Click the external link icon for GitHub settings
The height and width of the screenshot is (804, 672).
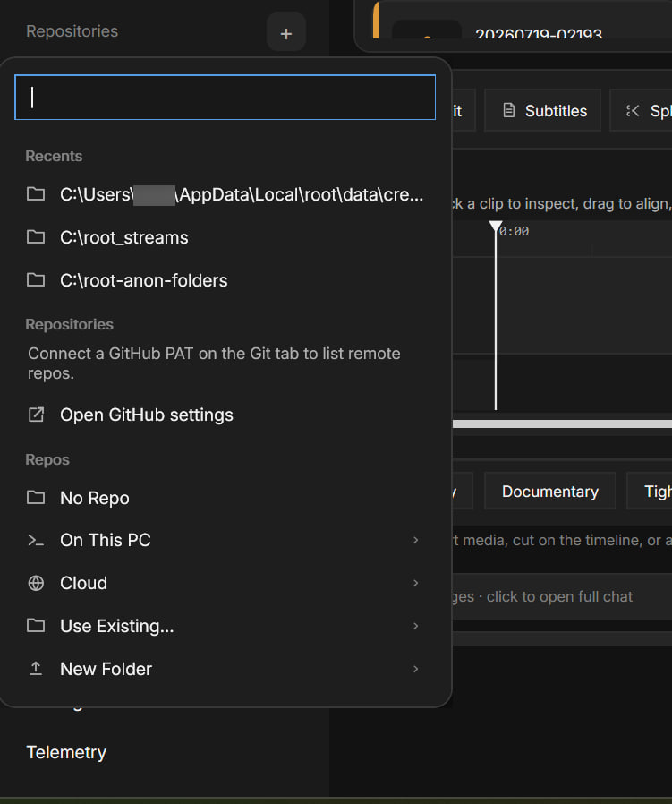click(36, 415)
